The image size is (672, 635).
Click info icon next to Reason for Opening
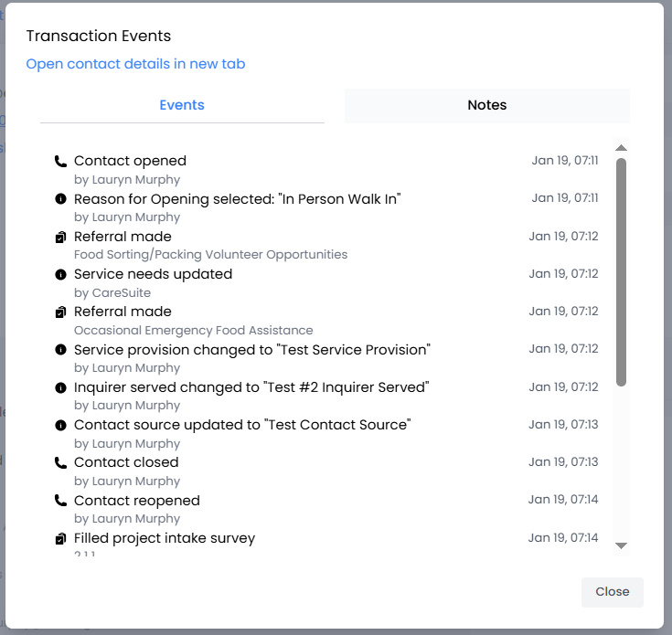[x=61, y=199]
